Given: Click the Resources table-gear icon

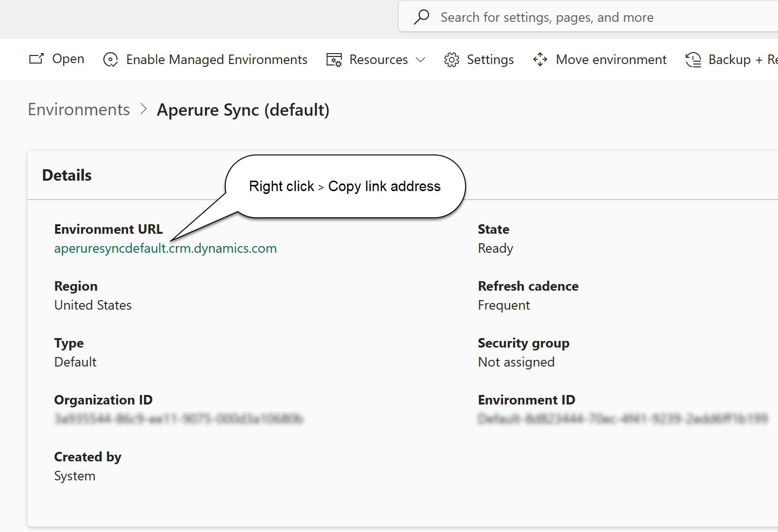Looking at the screenshot, I should tap(334, 60).
